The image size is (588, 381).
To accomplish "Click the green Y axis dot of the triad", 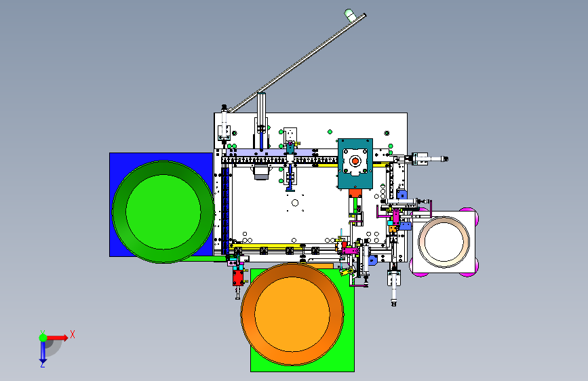I will coord(43,338).
